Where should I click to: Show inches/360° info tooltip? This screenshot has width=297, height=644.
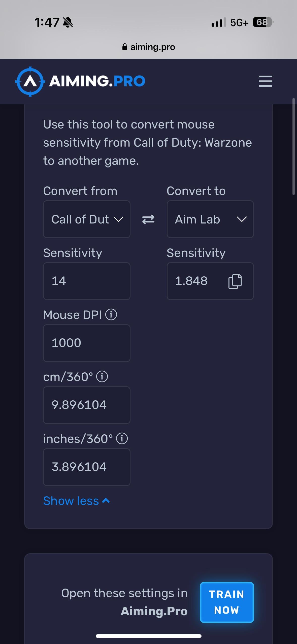coord(122,439)
